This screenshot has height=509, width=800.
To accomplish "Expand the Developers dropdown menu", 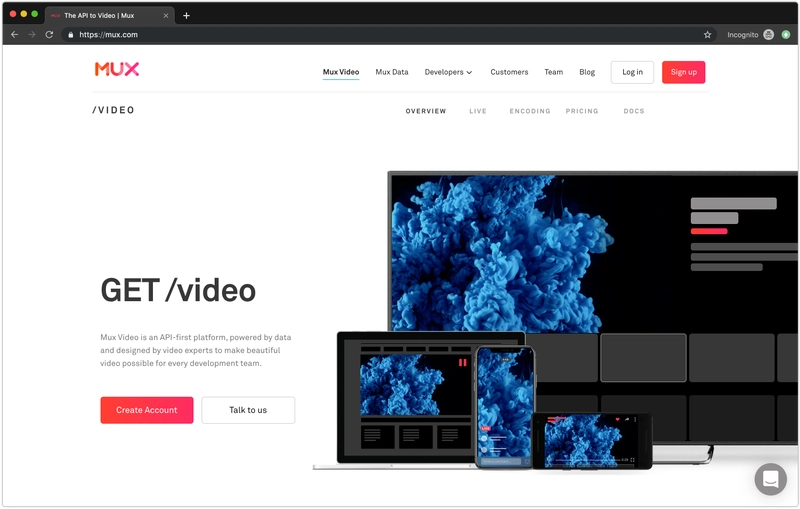I will (x=448, y=72).
